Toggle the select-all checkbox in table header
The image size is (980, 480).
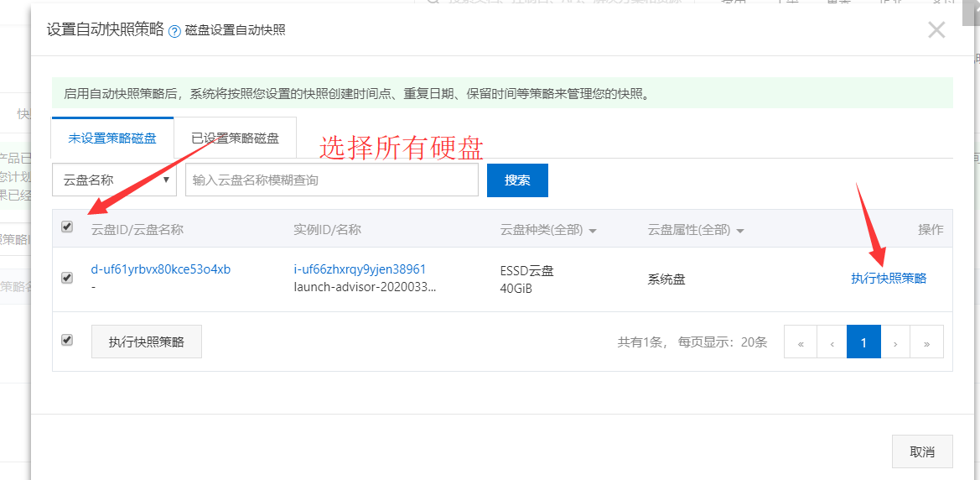pyautogui.click(x=67, y=227)
